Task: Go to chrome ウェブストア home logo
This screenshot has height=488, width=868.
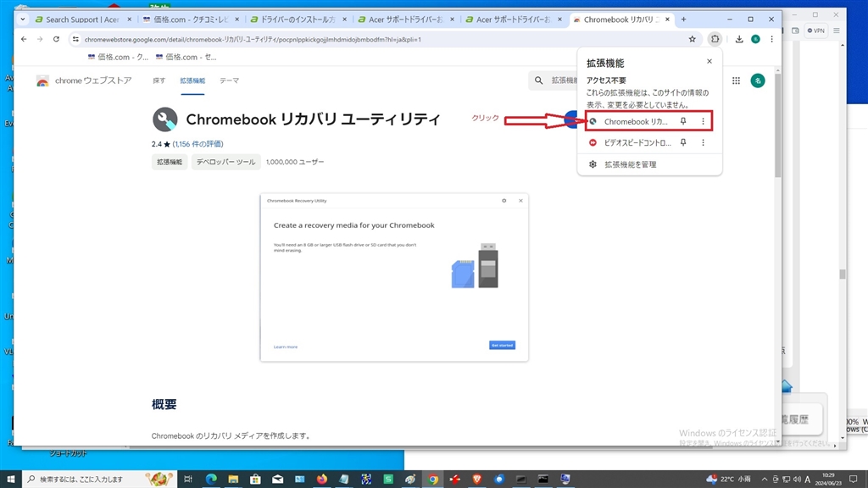Action: pyautogui.click(x=84, y=80)
